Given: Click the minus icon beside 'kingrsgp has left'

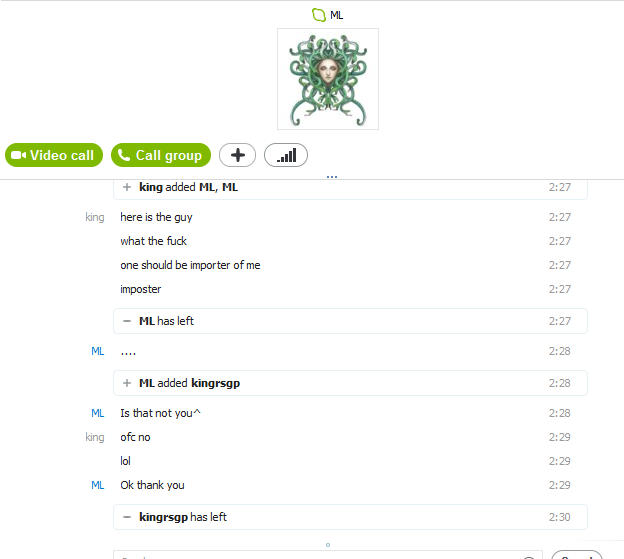Looking at the screenshot, I should (x=127, y=517).
